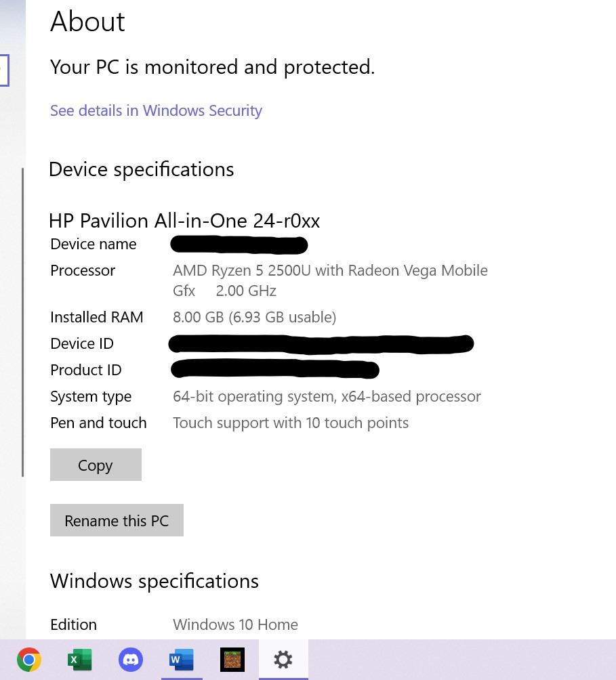Click the Pen and touch support text
This screenshot has width=616, height=680.
click(x=291, y=422)
